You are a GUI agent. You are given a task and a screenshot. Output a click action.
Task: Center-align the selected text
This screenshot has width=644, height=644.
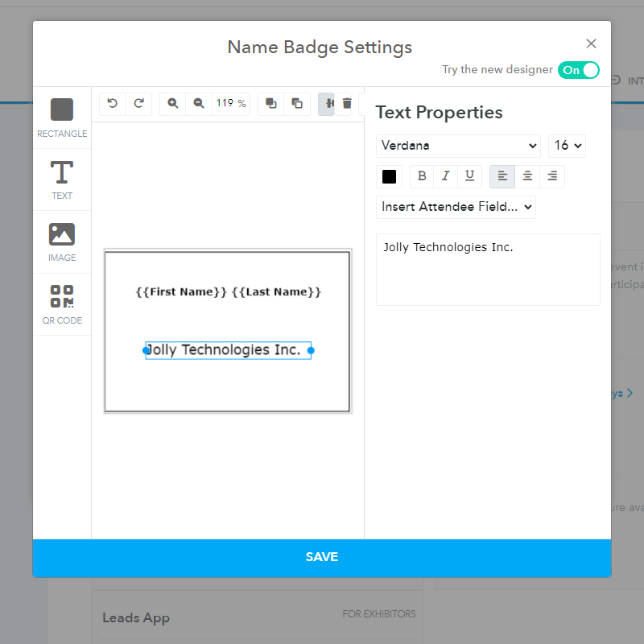click(x=527, y=176)
